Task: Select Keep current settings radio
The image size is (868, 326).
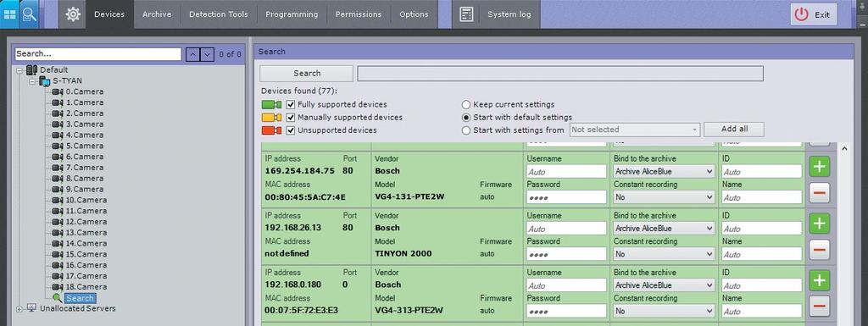Action: click(x=466, y=104)
